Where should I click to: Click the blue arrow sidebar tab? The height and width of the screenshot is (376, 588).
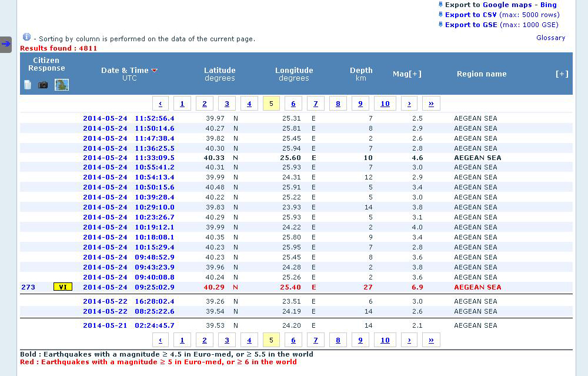pyautogui.click(x=6, y=44)
